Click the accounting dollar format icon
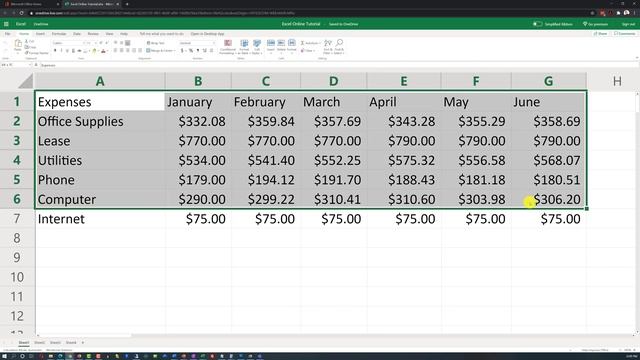 coord(182,51)
